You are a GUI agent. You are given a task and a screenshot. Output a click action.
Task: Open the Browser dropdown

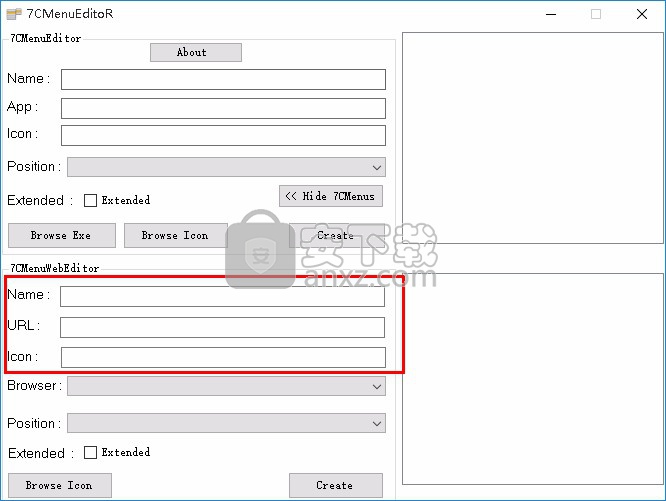click(x=226, y=386)
